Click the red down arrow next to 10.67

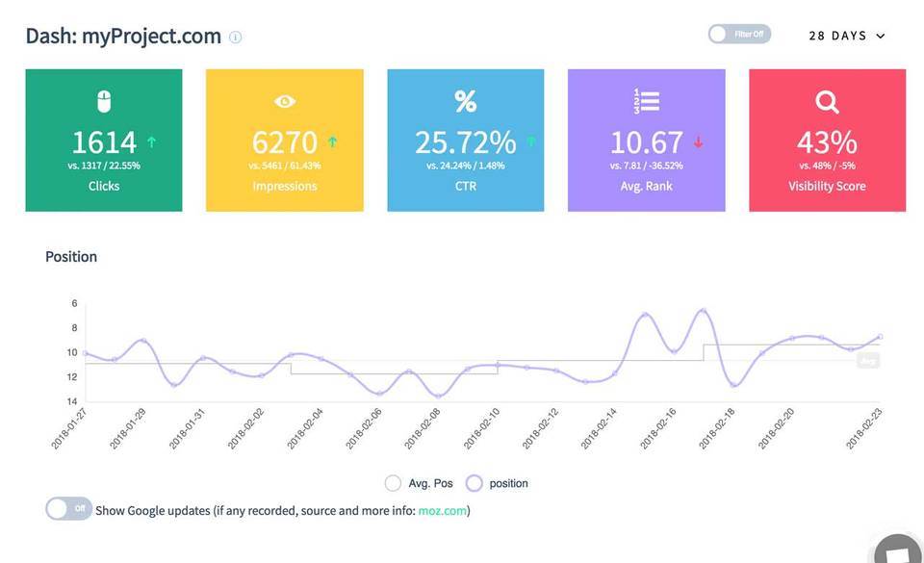(x=698, y=142)
